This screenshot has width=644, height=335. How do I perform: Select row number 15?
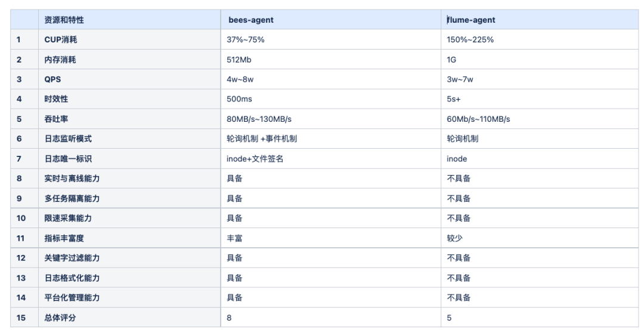(21, 318)
